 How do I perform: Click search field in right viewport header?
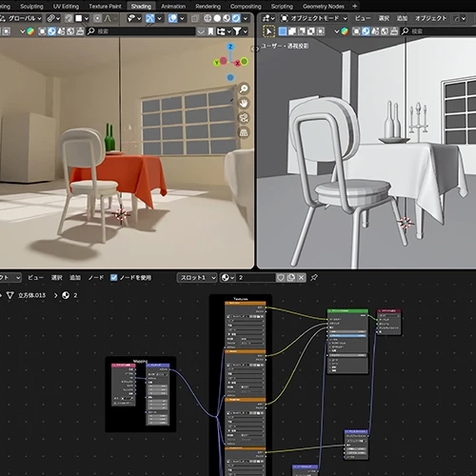pos(438,31)
